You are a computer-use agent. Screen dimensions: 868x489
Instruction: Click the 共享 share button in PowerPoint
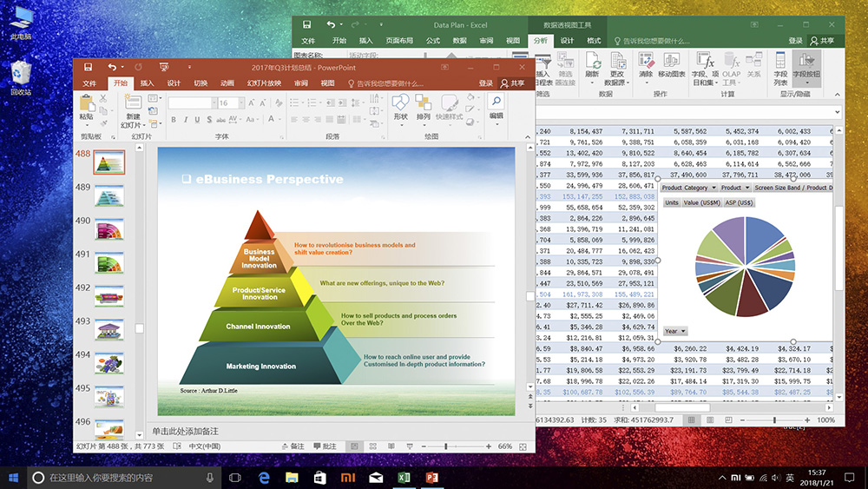pyautogui.click(x=512, y=83)
